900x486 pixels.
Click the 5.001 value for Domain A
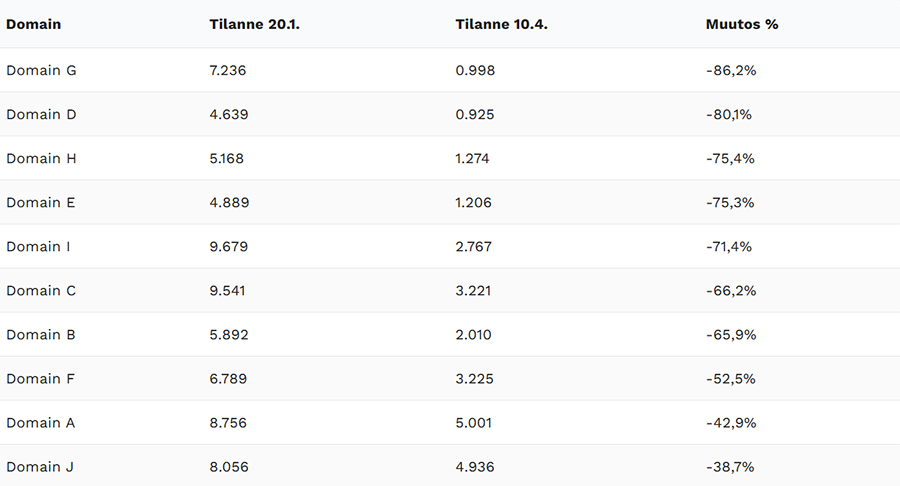point(473,422)
